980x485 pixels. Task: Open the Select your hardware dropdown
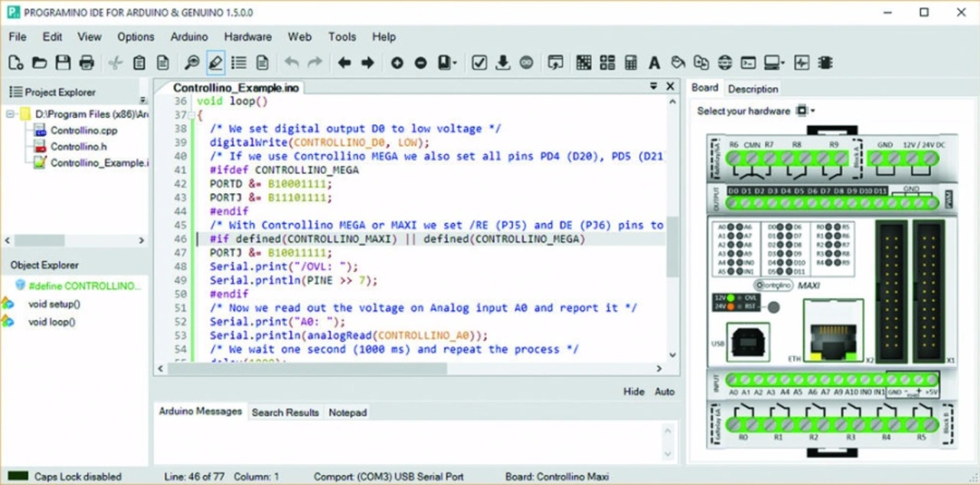805,111
